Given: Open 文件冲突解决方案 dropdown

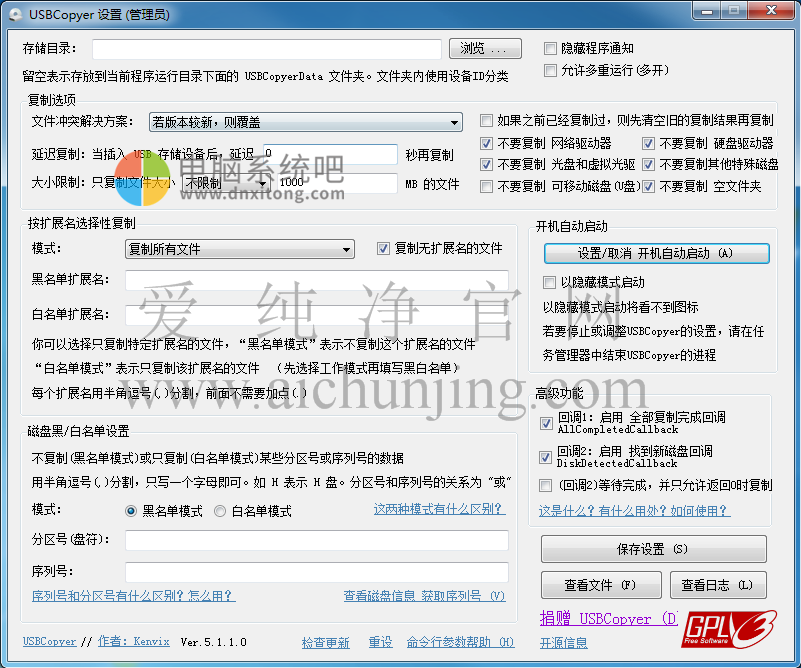Looking at the screenshot, I should (305, 122).
